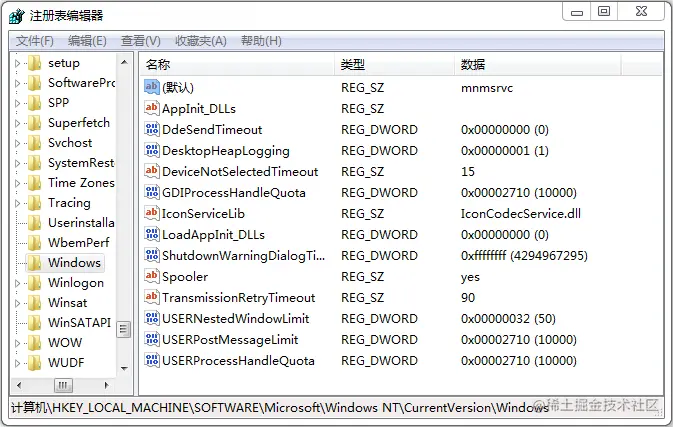
Task: Open the 查看(V) menu
Action: tap(141, 41)
